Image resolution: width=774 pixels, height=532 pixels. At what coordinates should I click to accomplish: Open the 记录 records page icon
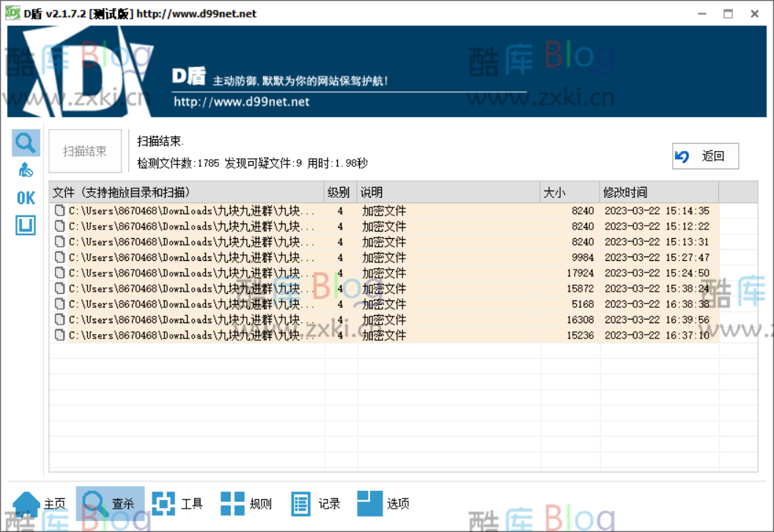pyautogui.click(x=301, y=503)
